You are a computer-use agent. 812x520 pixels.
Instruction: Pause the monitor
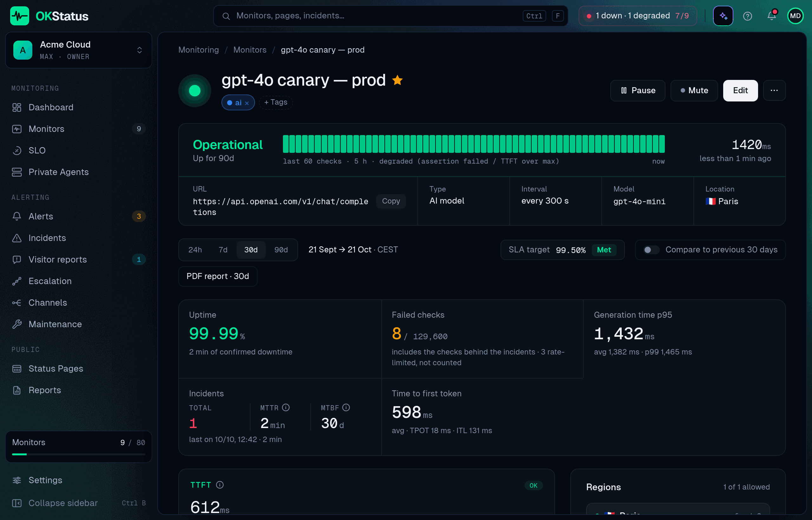[x=637, y=90]
